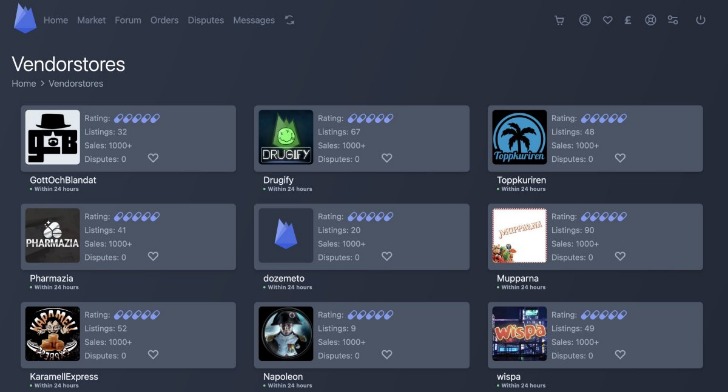Viewport: 728px width, 392px height.
Task: Click the Vendorstores breadcrumb link
Action: point(76,84)
